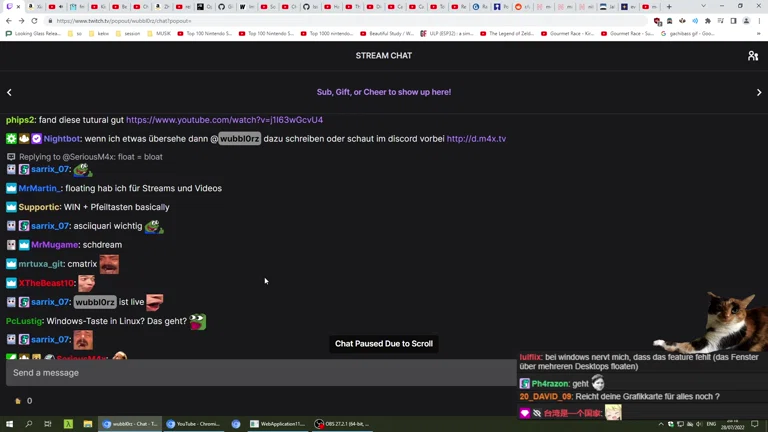
Task: Click the frog emote after asciiquari wichtig
Action: pyautogui.click(x=153, y=227)
